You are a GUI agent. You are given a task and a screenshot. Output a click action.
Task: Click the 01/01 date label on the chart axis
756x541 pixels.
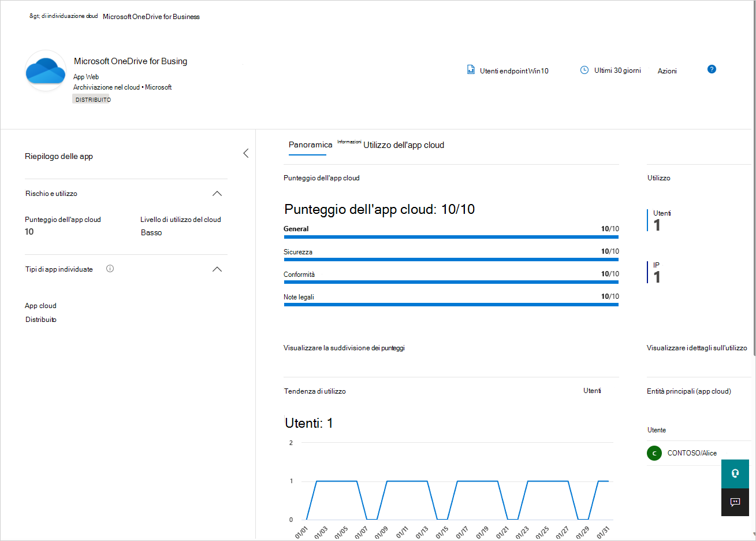point(301,532)
